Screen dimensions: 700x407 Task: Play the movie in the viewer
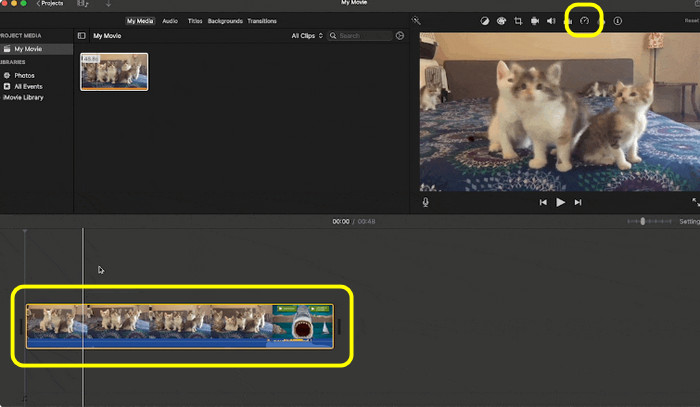(560, 202)
